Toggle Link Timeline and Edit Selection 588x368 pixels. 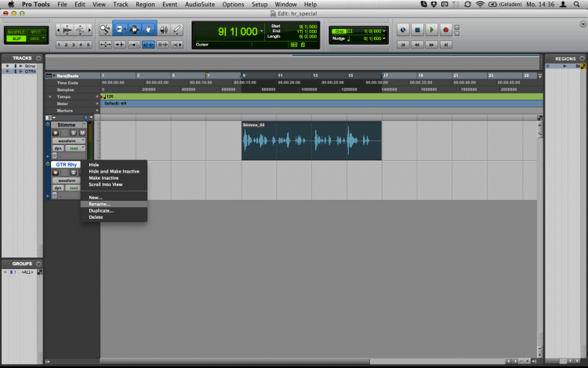tap(148, 44)
